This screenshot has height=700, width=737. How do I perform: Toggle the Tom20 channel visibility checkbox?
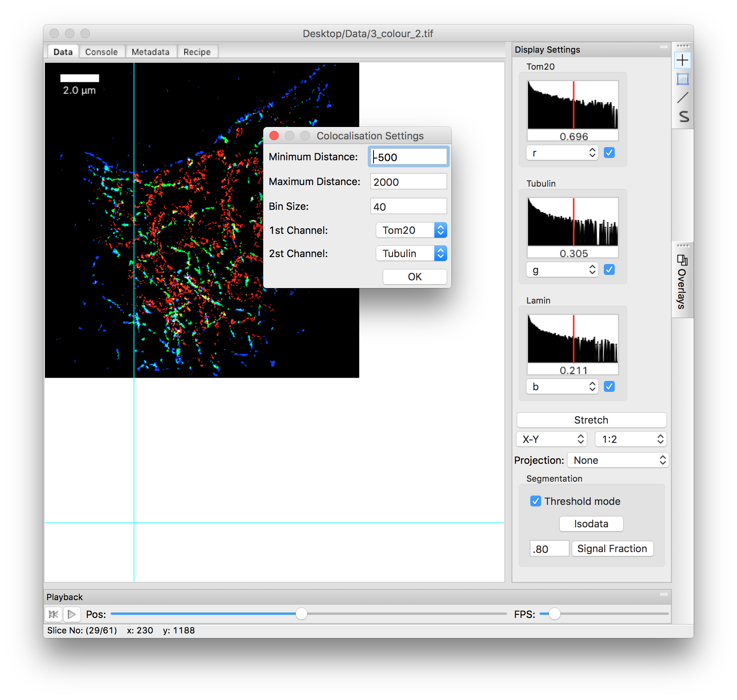pos(609,153)
